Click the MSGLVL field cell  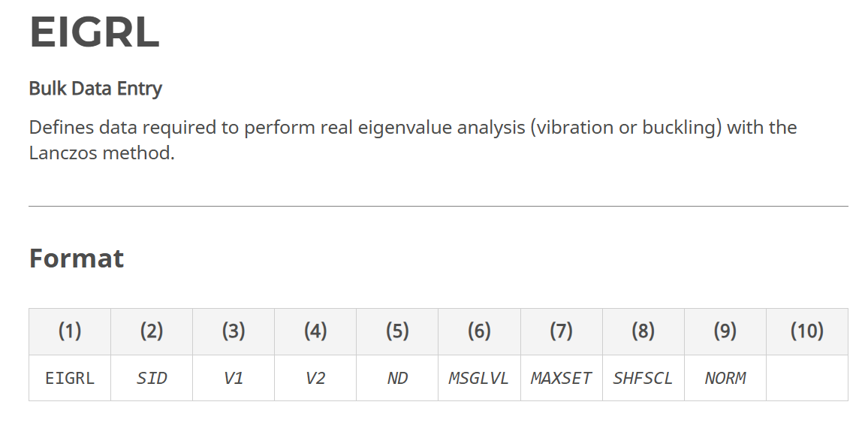479,378
